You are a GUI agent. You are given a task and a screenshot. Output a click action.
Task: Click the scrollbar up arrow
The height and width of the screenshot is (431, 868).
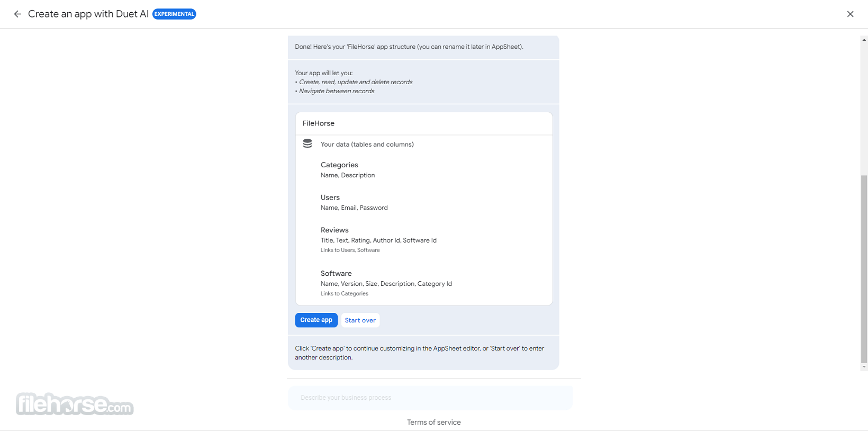tap(864, 40)
